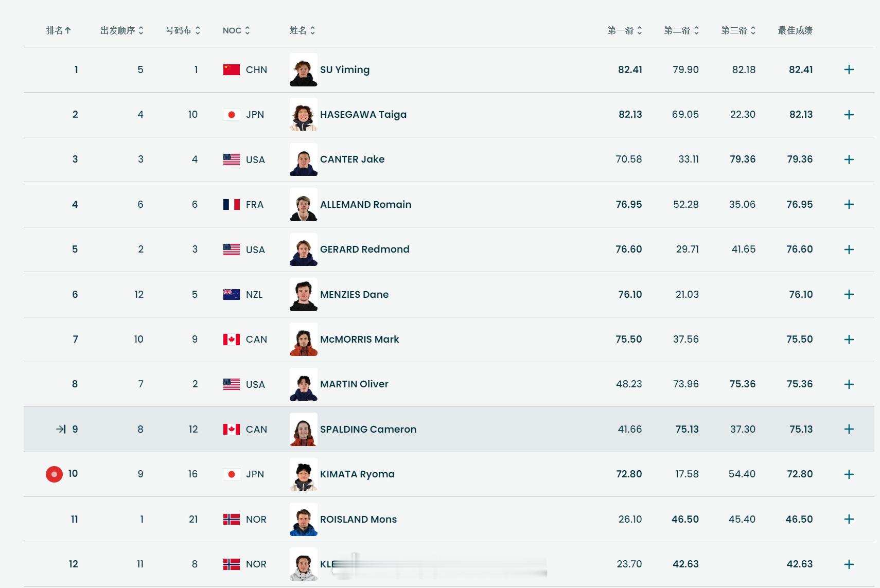Viewport: 880px width, 588px height.
Task: Sort the table by 出发顺序 header
Action: 122,30
